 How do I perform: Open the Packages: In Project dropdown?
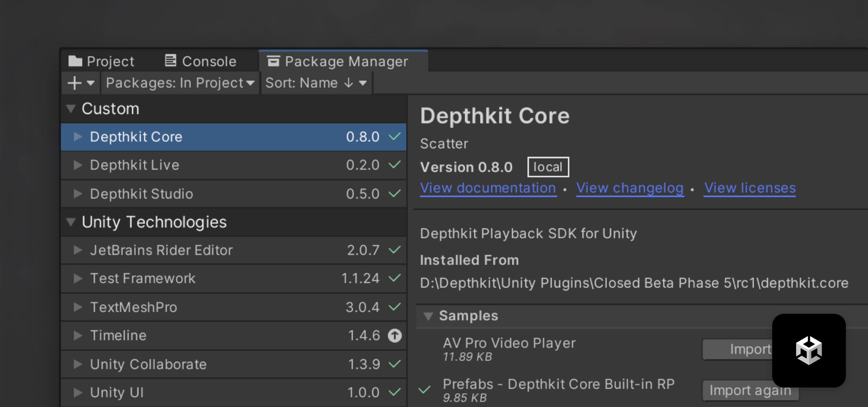[180, 83]
